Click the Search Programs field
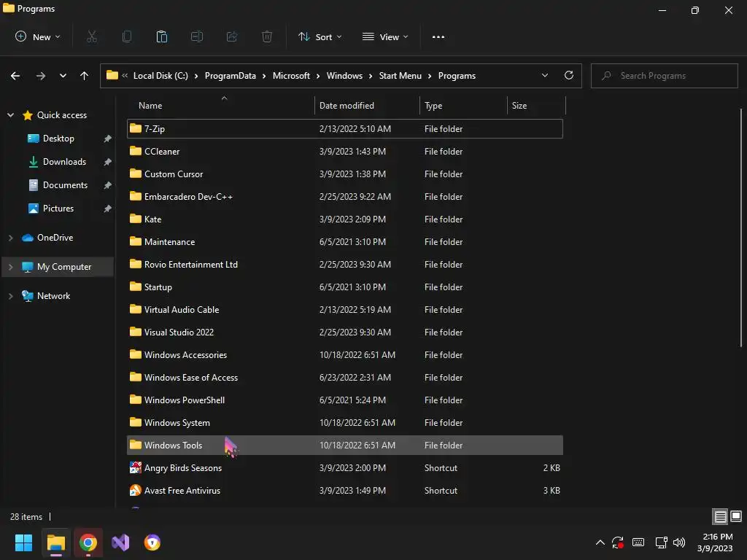Screen dimensions: 747x560 (664, 76)
